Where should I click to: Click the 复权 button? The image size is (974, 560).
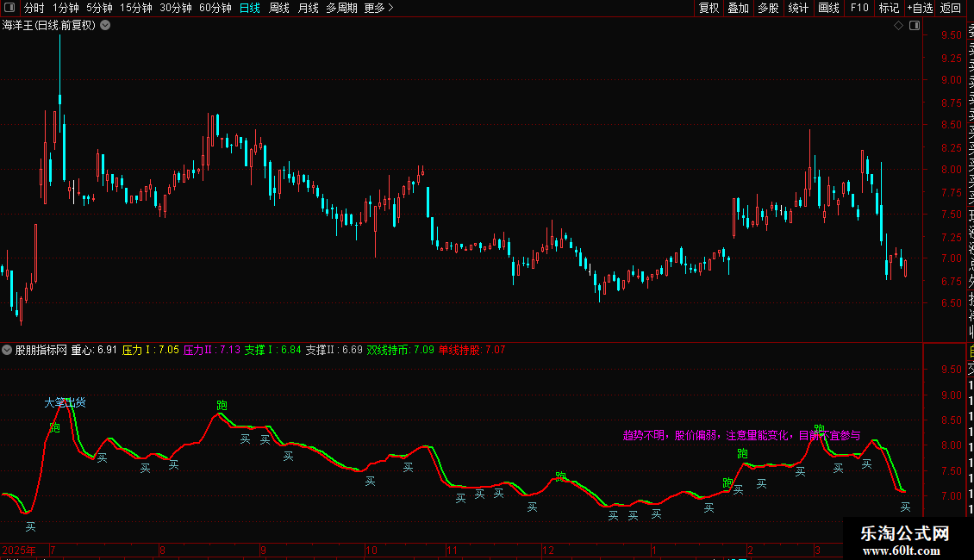709,8
